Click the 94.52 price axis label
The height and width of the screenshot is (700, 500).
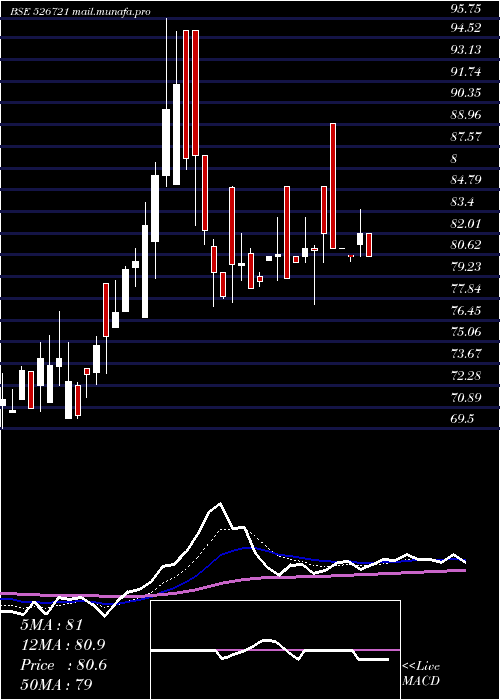(x=466, y=28)
